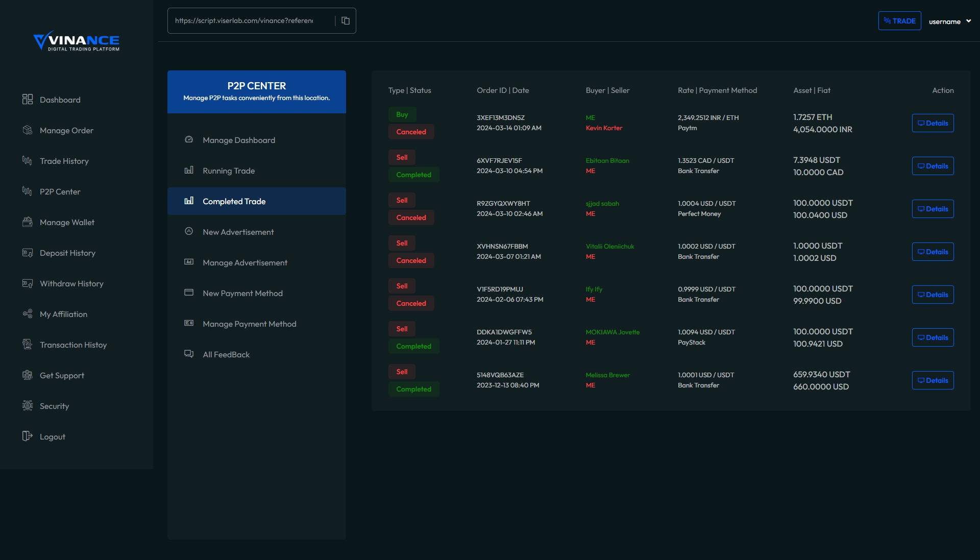Open Manage Payment Method in P2P Center
980x560 pixels.
tap(249, 324)
